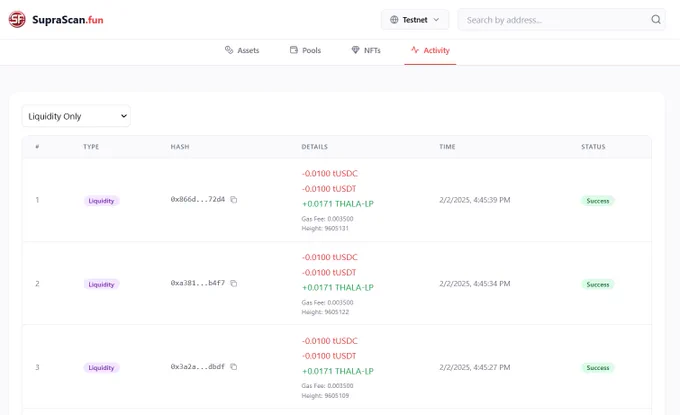Click the # column header
Viewport: 680px width, 415px height.
point(37,147)
